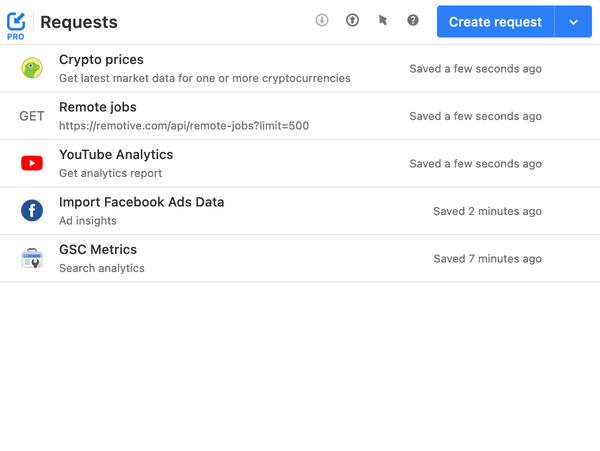Click the Saved 7 minutes ago timestamp

coord(488,259)
